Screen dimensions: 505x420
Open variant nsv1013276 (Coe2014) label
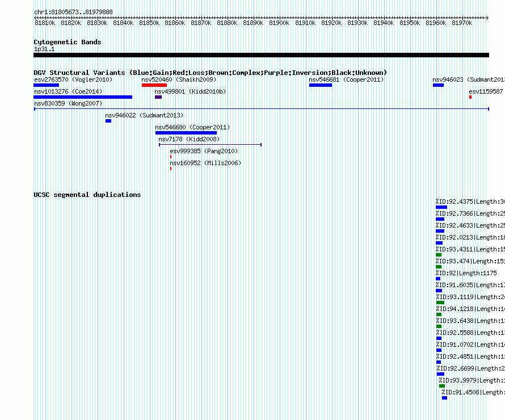pyautogui.click(x=68, y=91)
